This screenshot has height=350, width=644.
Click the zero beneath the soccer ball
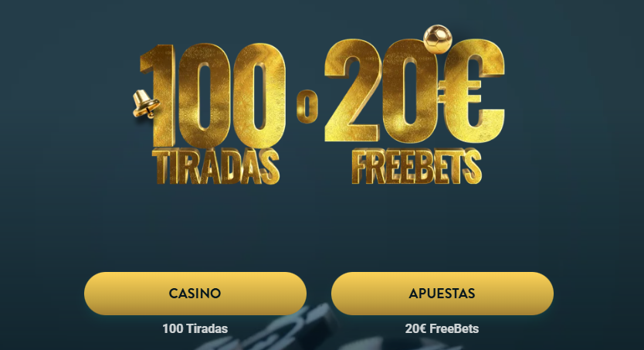[409, 91]
